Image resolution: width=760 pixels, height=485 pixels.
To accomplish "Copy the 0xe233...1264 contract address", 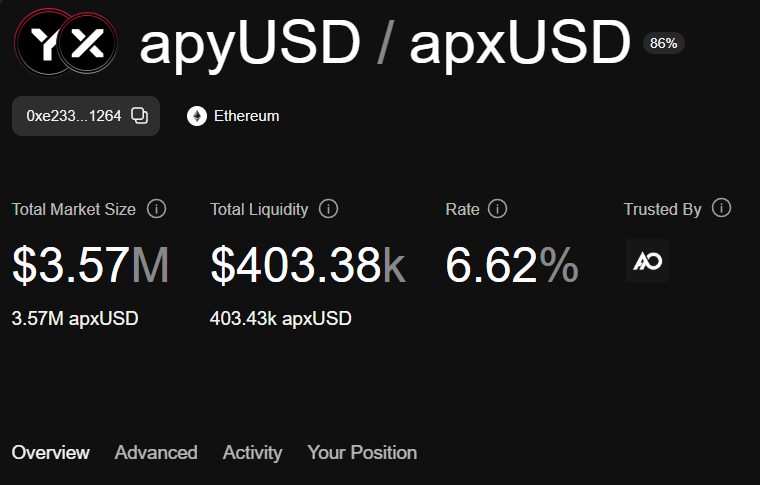I will click(x=140, y=116).
